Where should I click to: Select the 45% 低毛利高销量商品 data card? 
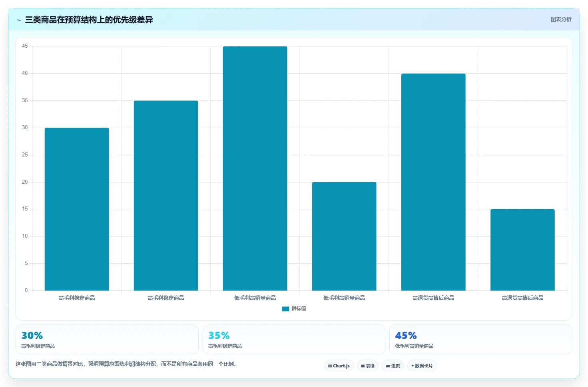pyautogui.click(x=481, y=339)
